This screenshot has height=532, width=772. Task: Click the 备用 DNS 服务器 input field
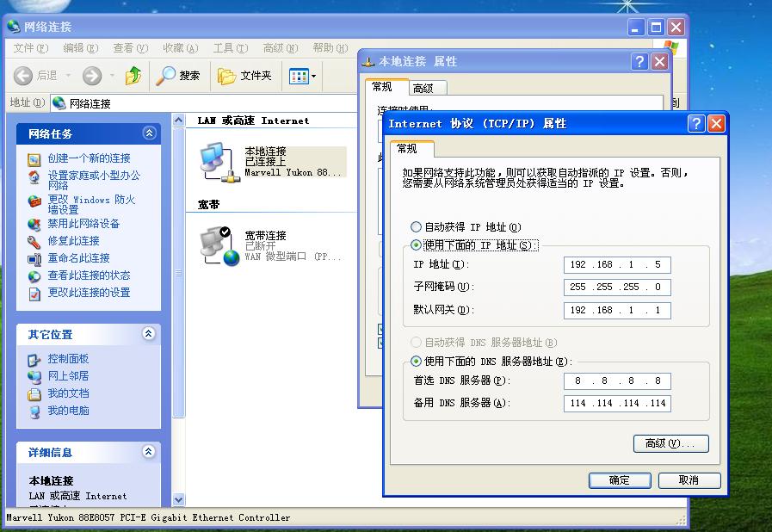coord(616,403)
